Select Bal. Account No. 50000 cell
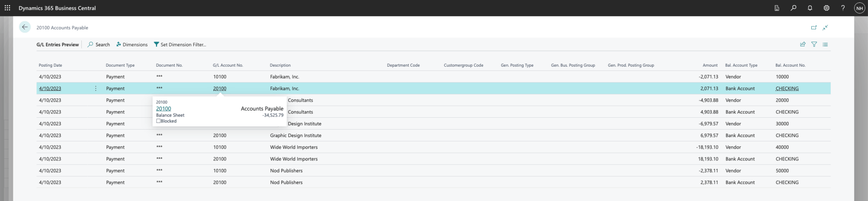This screenshot has width=868, height=201. pyautogui.click(x=782, y=171)
